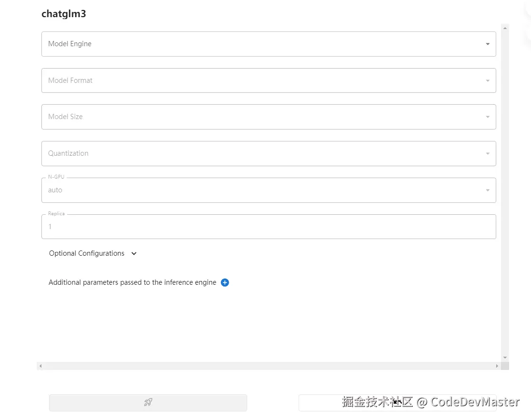Click the horizontal scrollbar left arrow
The height and width of the screenshot is (420, 531).
point(40,366)
